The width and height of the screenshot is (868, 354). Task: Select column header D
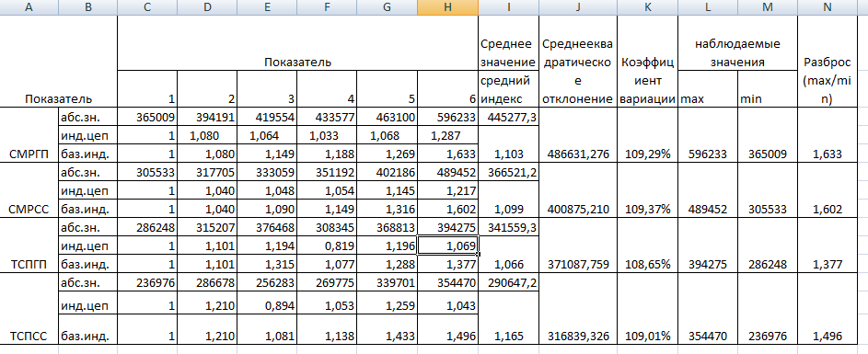point(207,7)
